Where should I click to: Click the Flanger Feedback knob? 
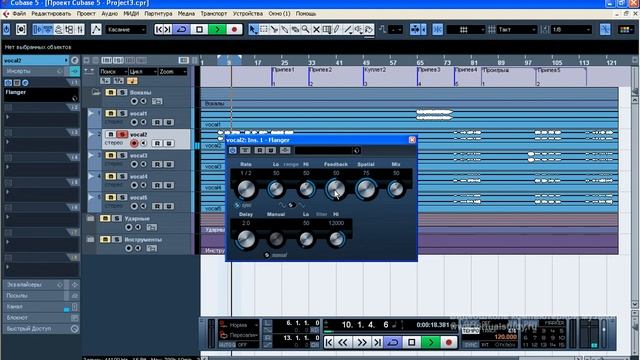tap(336, 189)
